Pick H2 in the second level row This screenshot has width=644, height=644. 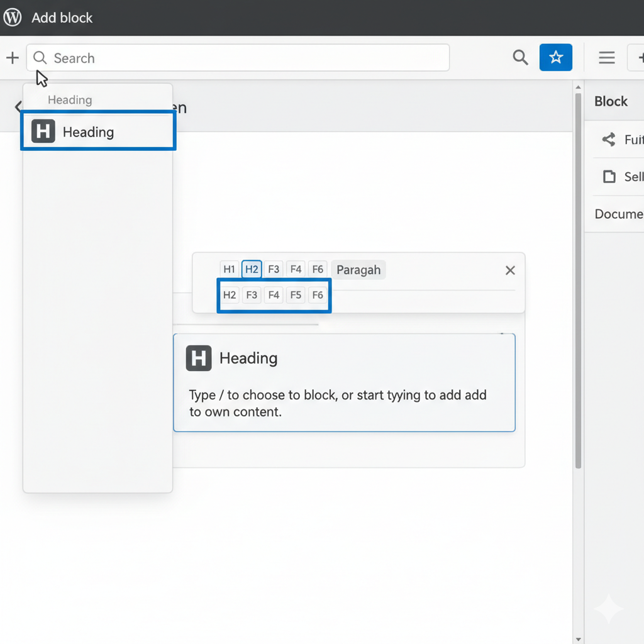pyautogui.click(x=230, y=295)
